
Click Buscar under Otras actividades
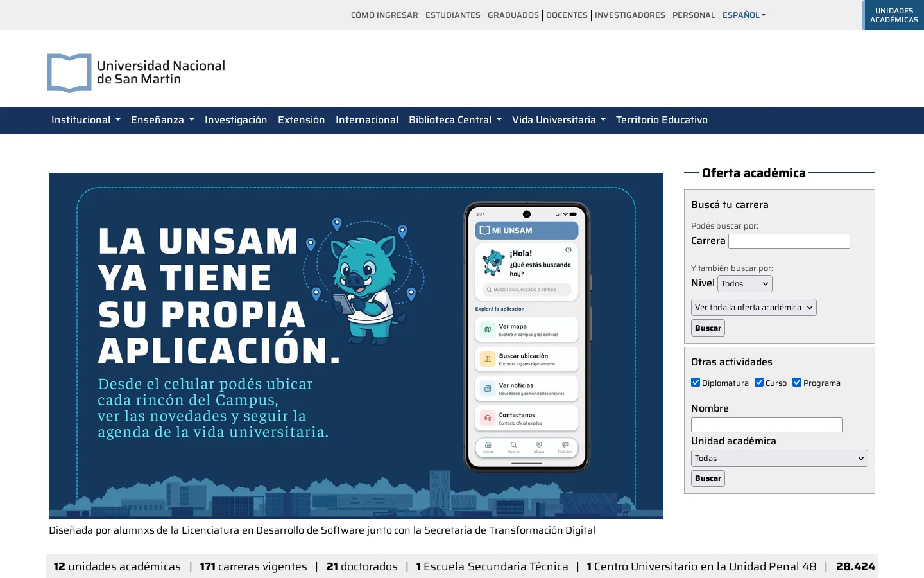click(708, 478)
